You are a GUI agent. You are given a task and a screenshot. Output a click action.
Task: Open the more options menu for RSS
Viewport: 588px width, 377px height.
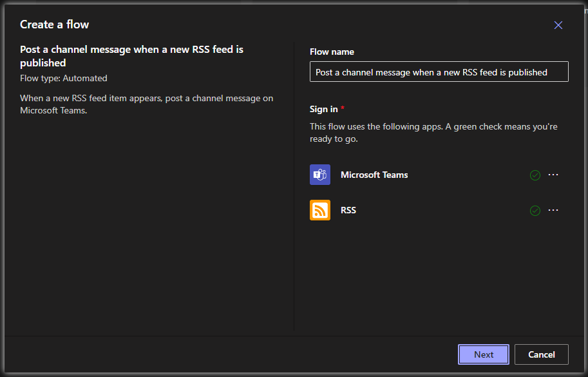[553, 210]
